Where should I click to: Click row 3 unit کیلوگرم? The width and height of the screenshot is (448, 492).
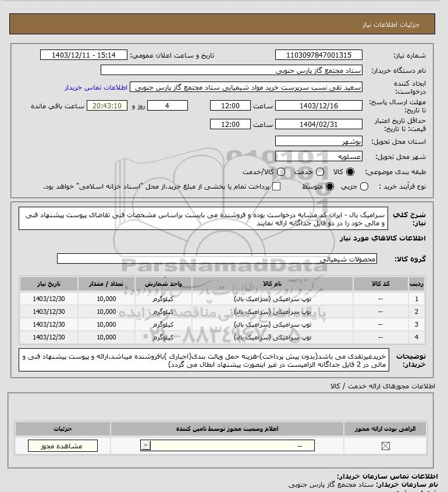(163, 325)
